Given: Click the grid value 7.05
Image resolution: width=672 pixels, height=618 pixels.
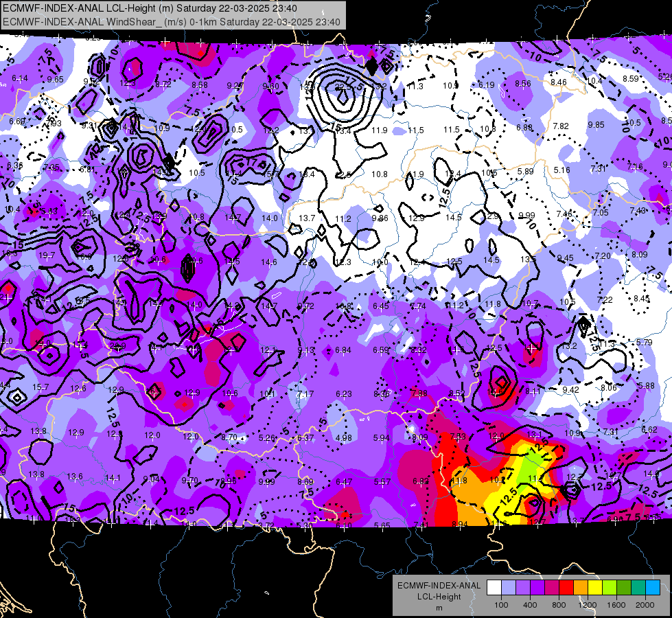Looking at the screenshot, I should point(601,213).
